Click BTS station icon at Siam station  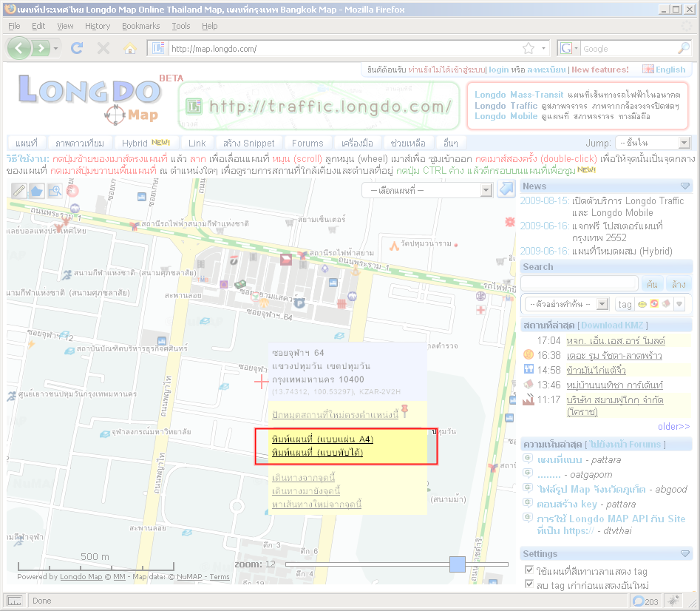click(x=302, y=255)
